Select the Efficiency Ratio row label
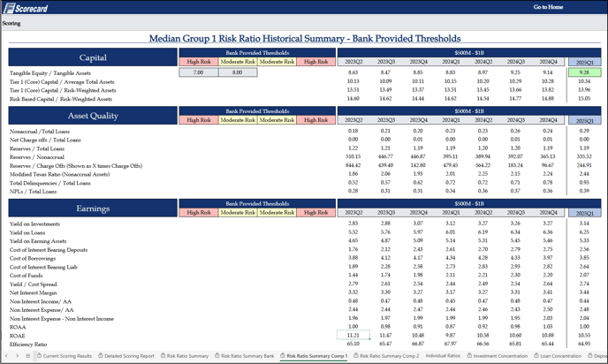This screenshot has height=364, width=608. pos(28,345)
